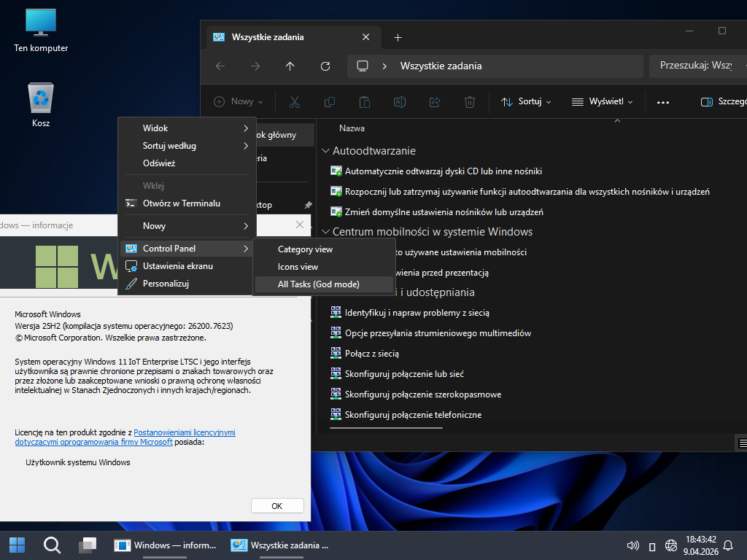Open Ten komputer desktop icon
This screenshot has height=560, width=747.
(41, 23)
